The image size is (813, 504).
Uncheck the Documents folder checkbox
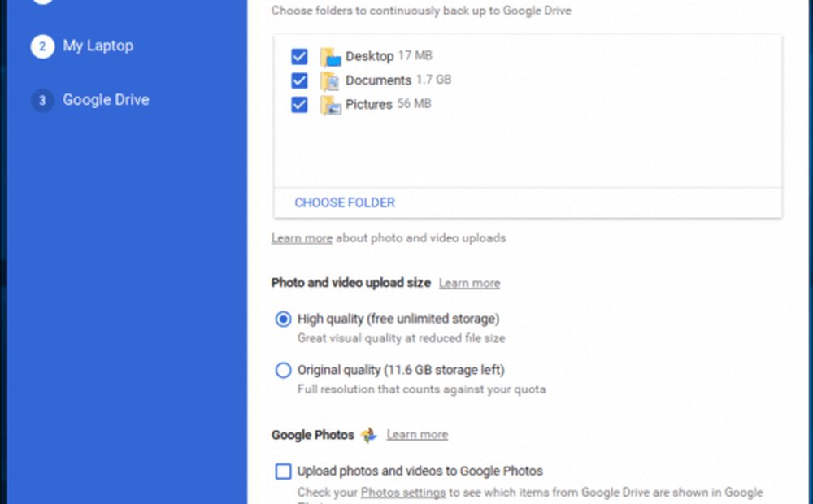tap(299, 80)
